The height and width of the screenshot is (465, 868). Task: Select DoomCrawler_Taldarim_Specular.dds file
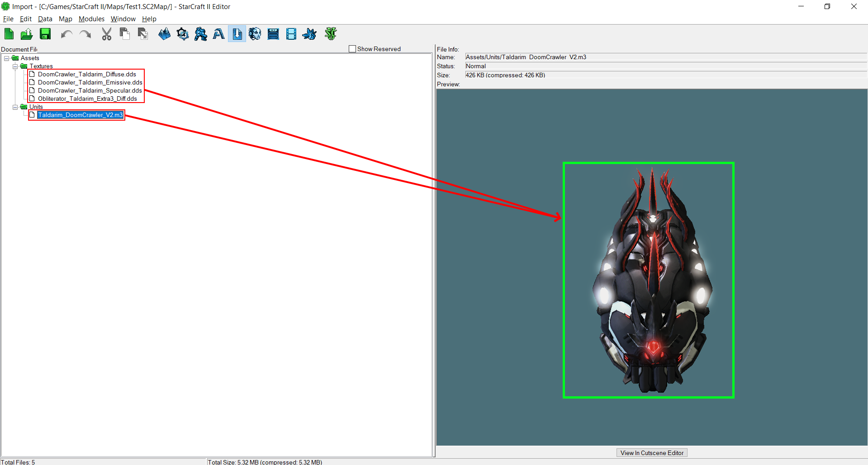coord(90,91)
